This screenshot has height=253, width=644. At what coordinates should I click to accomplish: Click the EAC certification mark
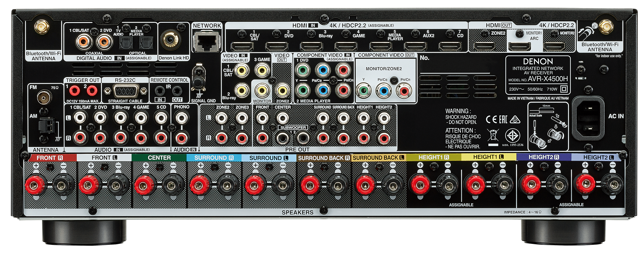[x=503, y=119]
